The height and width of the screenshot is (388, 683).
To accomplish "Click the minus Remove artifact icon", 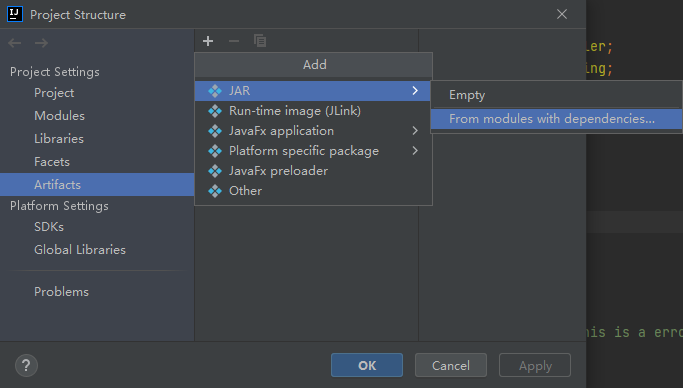I will (x=234, y=41).
